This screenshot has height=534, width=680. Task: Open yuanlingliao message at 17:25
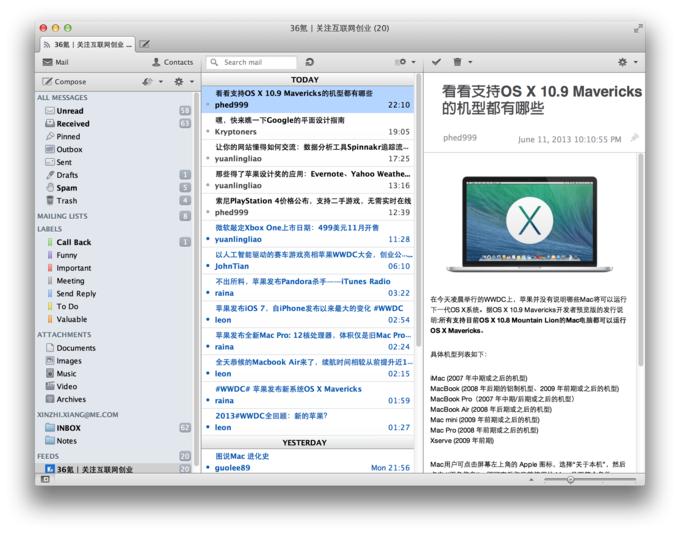308,153
